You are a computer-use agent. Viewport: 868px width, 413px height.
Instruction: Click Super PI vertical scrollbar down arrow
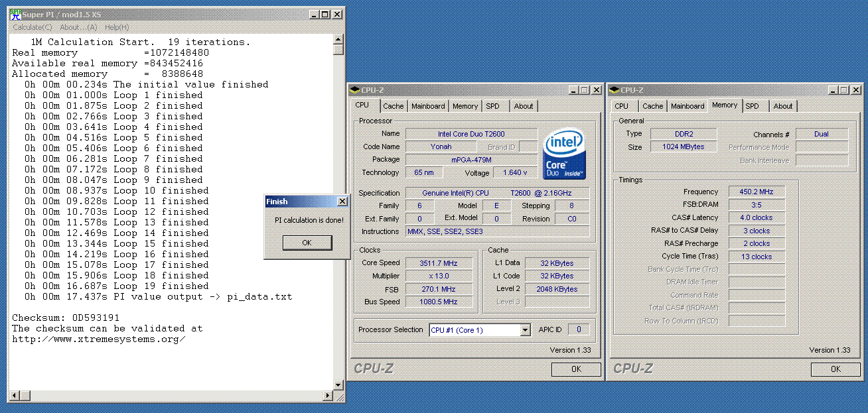(x=338, y=385)
